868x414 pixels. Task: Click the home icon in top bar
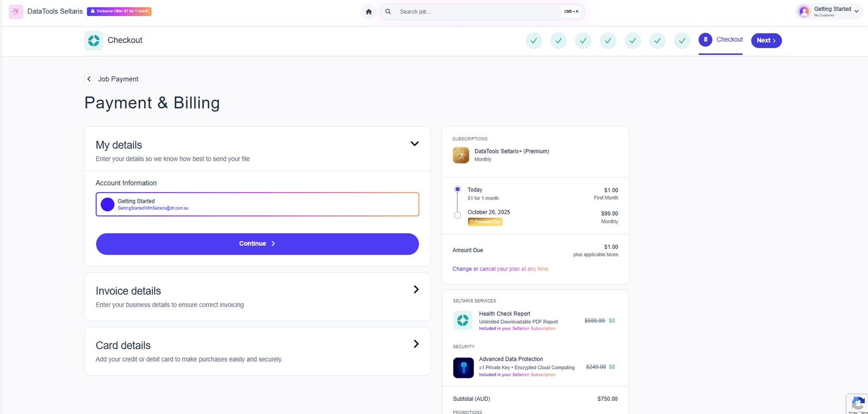[368, 12]
